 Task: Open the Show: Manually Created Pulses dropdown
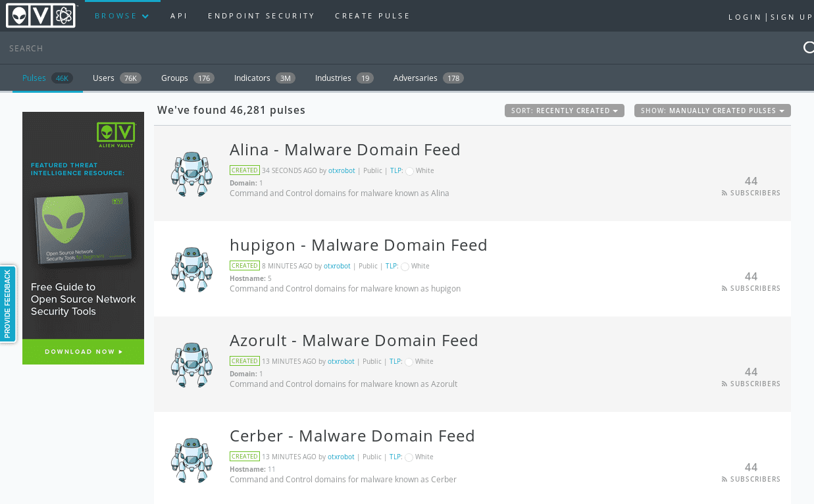(713, 111)
